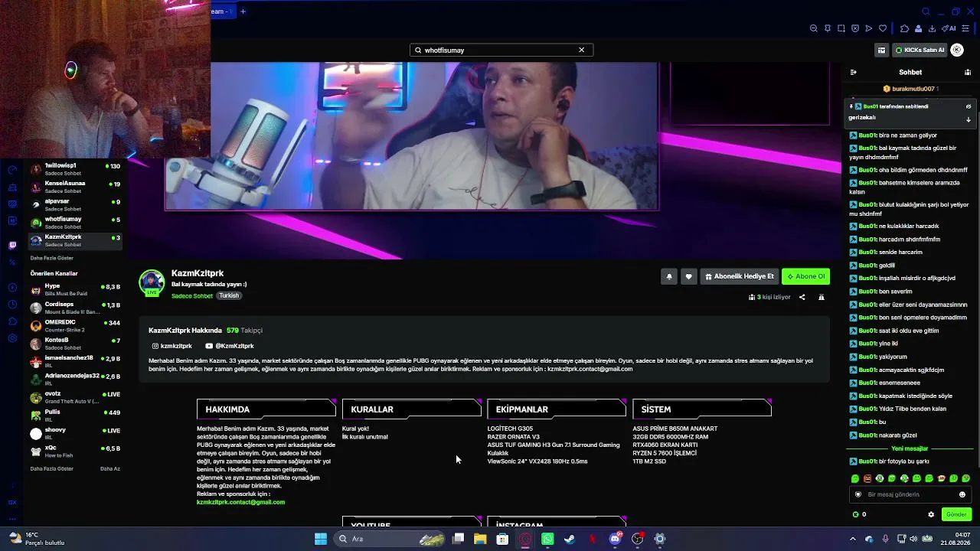Screen dimensions: 980x551
Task: Expand the pinned message down arrow
Action: [x=968, y=119]
